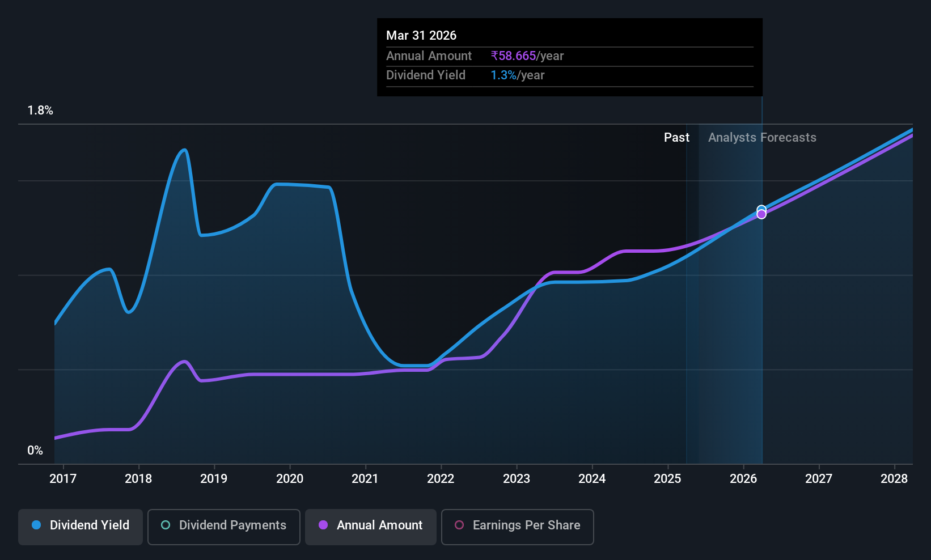This screenshot has height=560, width=931.
Task: Enable the Dividend Payments series
Action: coord(224,527)
